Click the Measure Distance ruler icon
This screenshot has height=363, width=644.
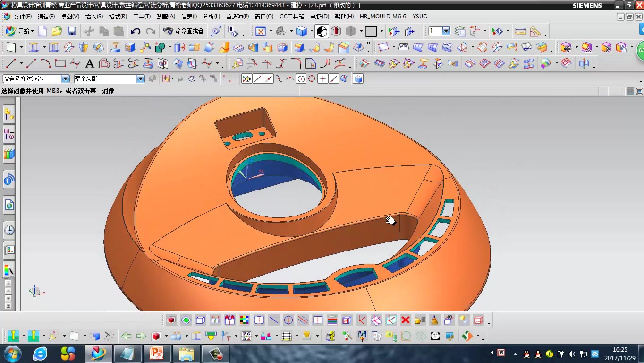(520, 32)
